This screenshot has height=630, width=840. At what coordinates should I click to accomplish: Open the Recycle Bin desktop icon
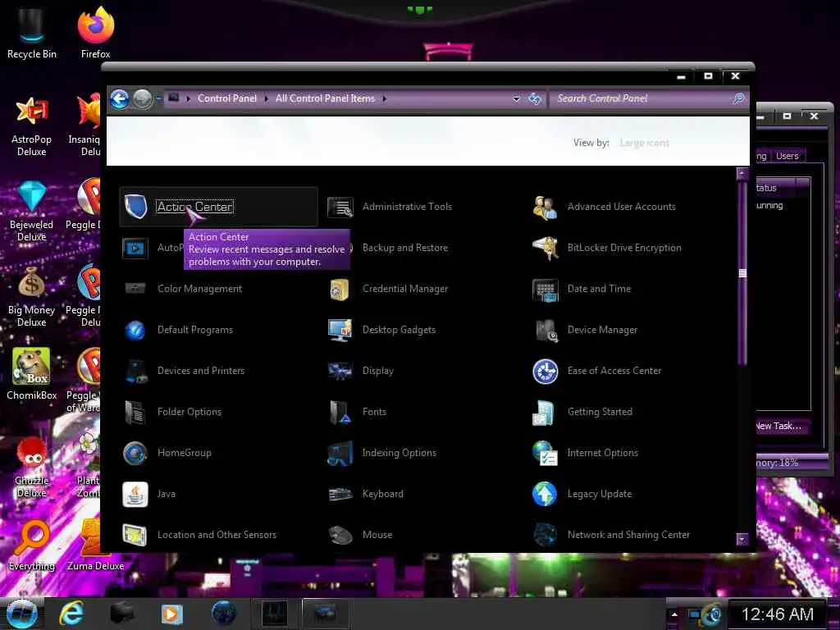click(32, 33)
